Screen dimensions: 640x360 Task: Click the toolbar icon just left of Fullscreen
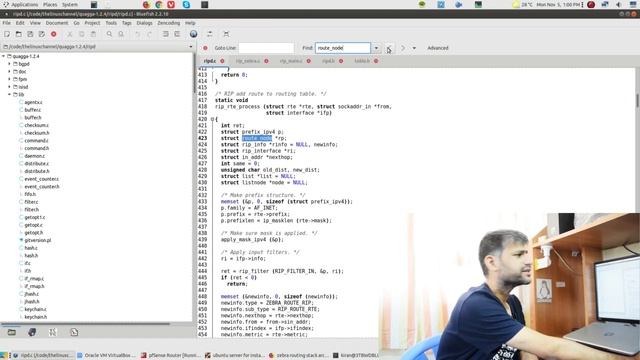click(210, 34)
